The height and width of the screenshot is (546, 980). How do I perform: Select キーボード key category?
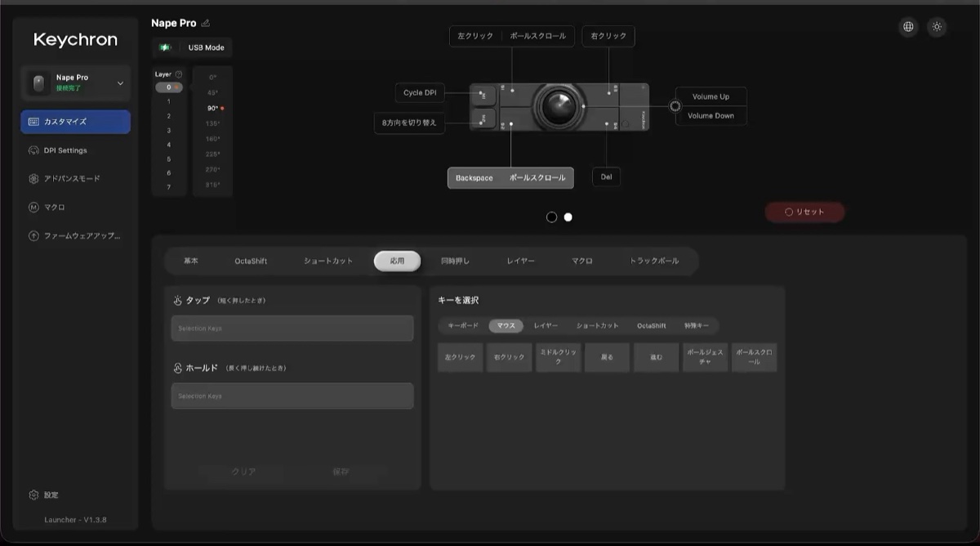point(463,325)
